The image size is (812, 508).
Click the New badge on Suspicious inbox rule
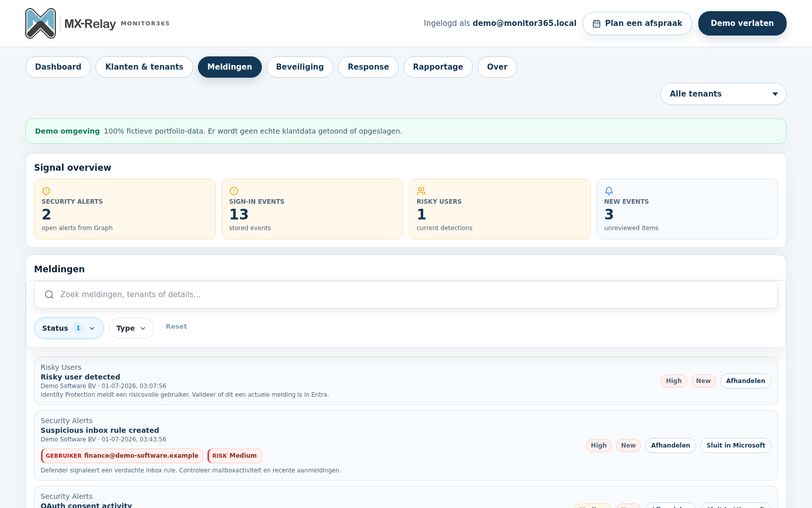coord(628,446)
